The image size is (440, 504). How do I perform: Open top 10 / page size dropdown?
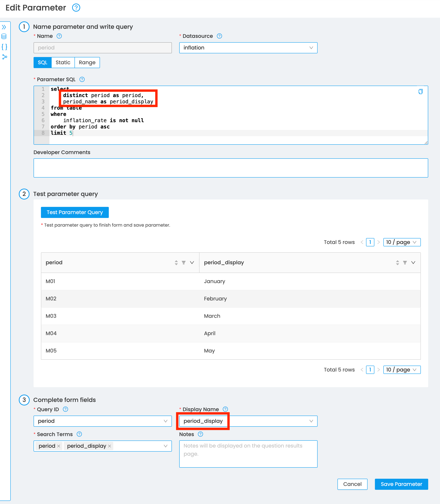(402, 242)
